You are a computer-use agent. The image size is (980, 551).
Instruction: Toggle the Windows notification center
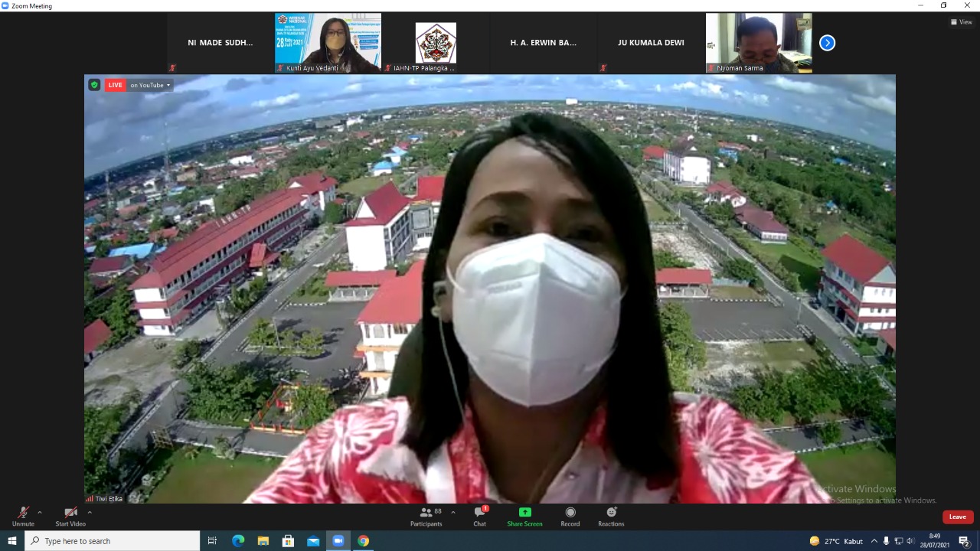click(x=964, y=541)
